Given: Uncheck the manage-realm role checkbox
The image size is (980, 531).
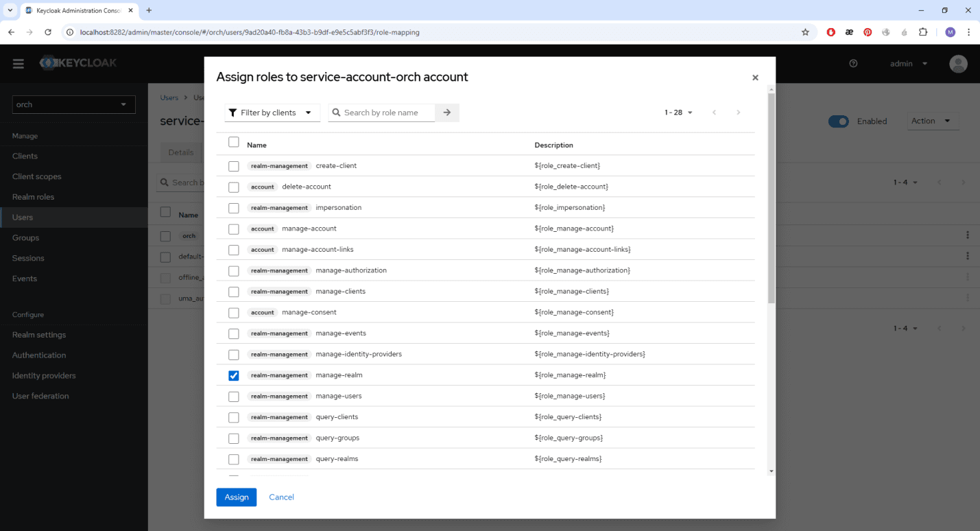Looking at the screenshot, I should pyautogui.click(x=234, y=375).
